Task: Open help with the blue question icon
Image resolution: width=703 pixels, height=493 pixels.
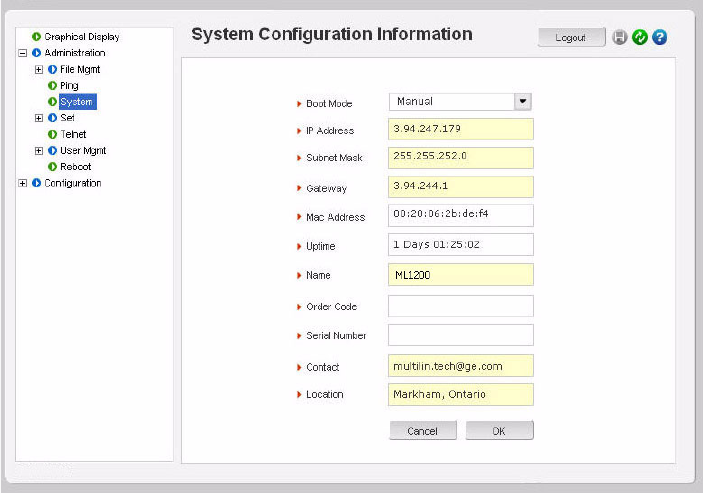Action: point(660,37)
